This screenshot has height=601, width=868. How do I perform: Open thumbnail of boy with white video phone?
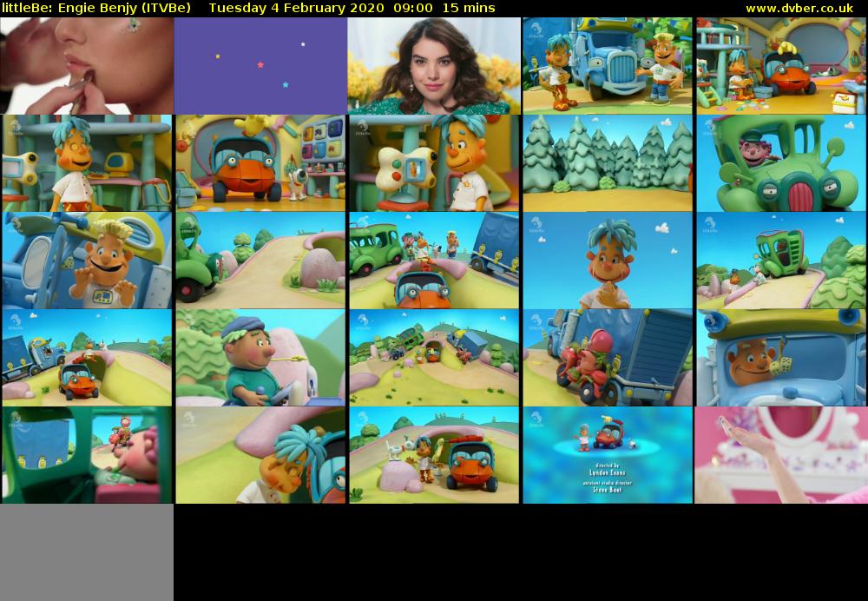pyautogui.click(x=434, y=163)
